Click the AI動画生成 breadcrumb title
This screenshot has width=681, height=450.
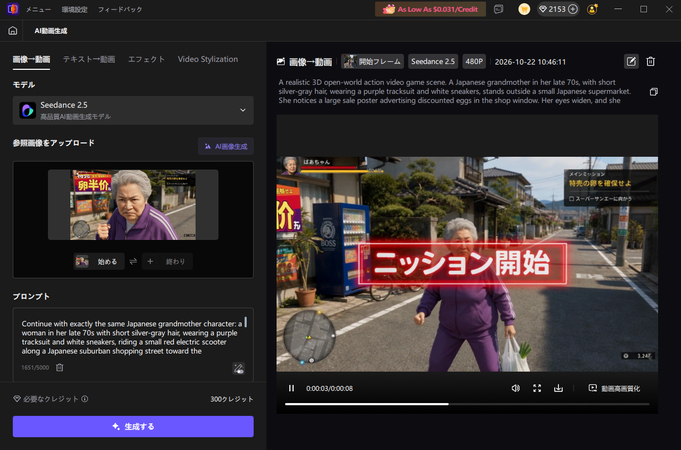coord(51,31)
